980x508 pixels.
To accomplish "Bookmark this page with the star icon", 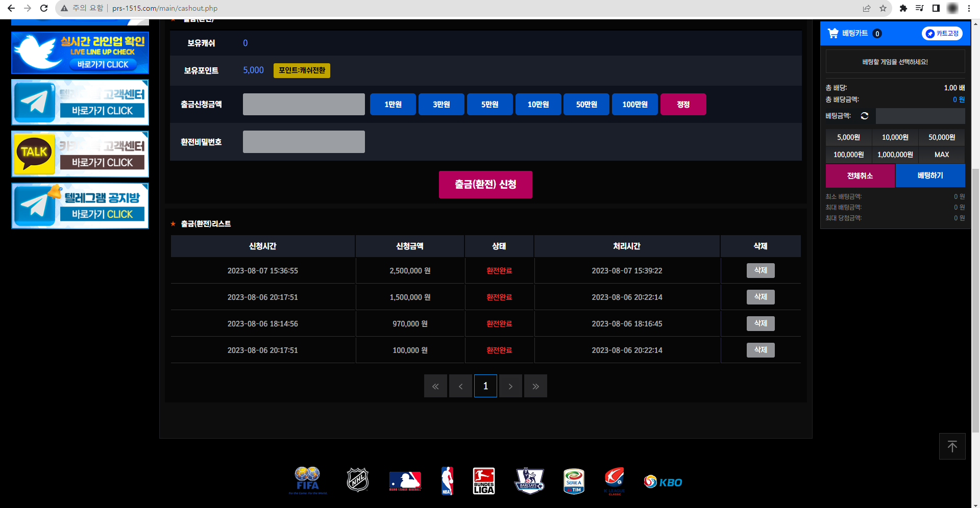I will point(883,8).
